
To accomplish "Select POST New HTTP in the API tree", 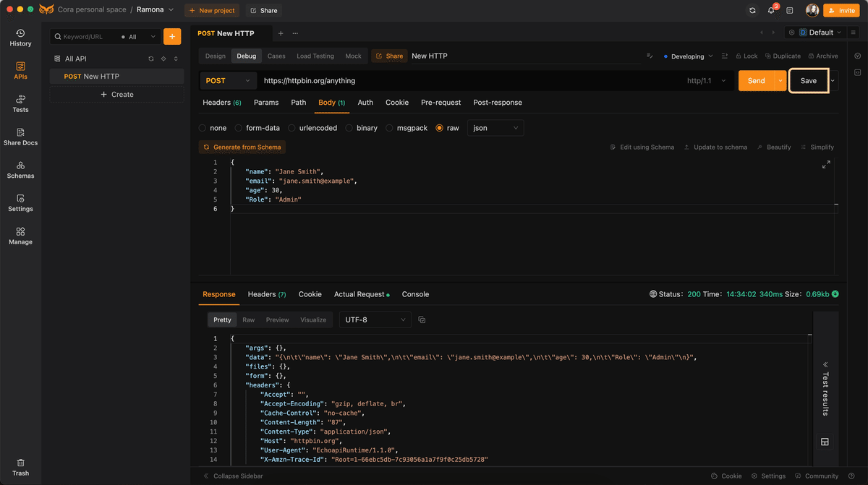I will coord(91,77).
